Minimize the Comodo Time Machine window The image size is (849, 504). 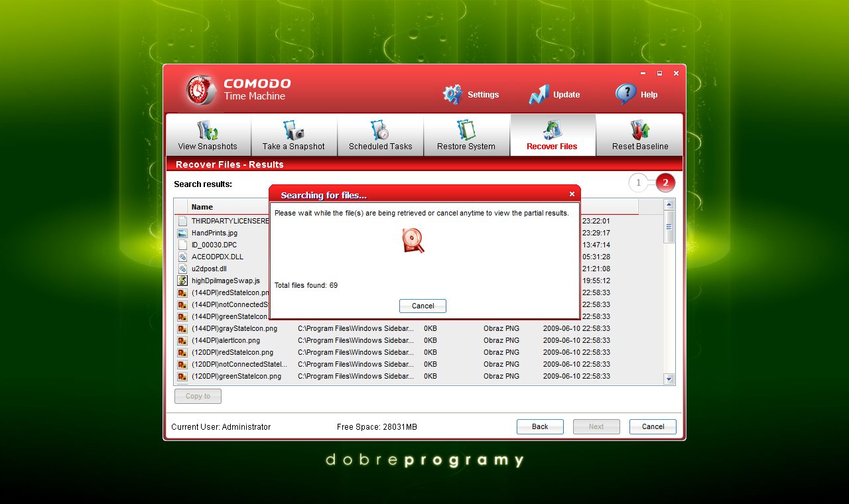[x=643, y=73]
